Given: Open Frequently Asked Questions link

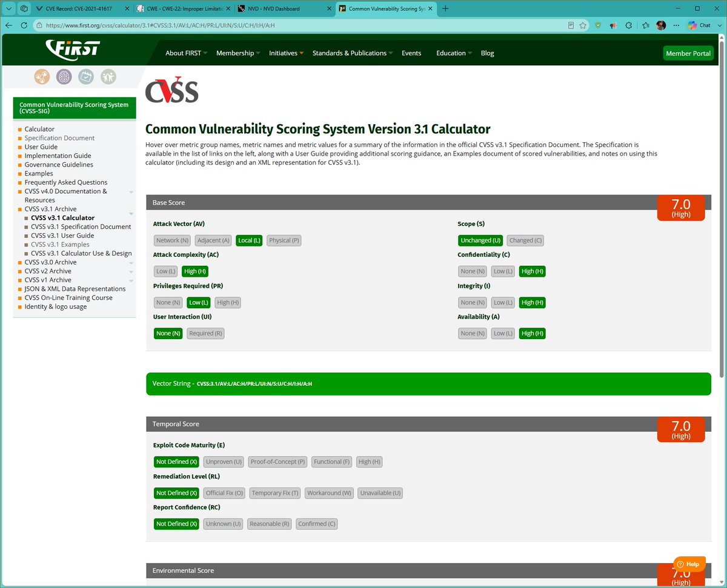Looking at the screenshot, I should tap(66, 182).
